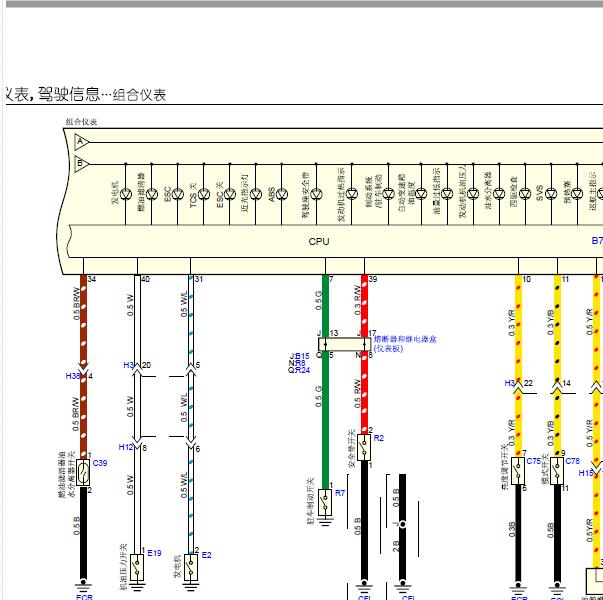The width and height of the screenshot is (603, 600).
Task: Click the C75 brightness adjust switch symbol
Action: click(x=518, y=471)
